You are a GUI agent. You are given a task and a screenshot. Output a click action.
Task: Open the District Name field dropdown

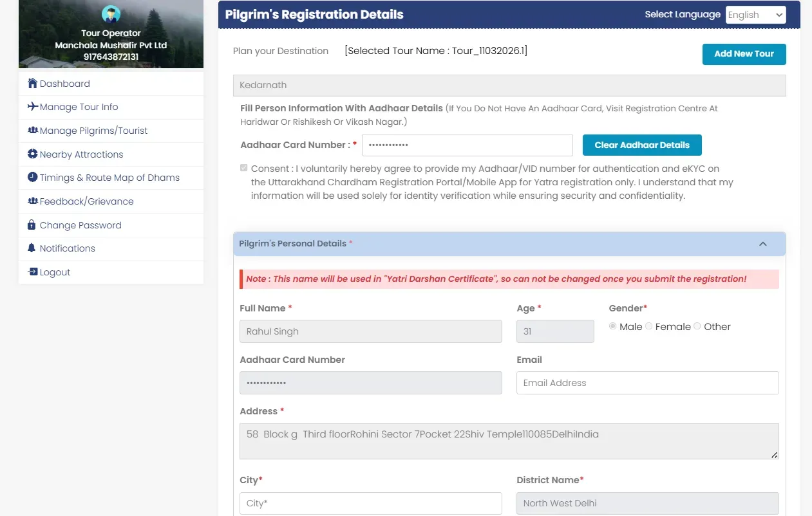click(x=647, y=503)
